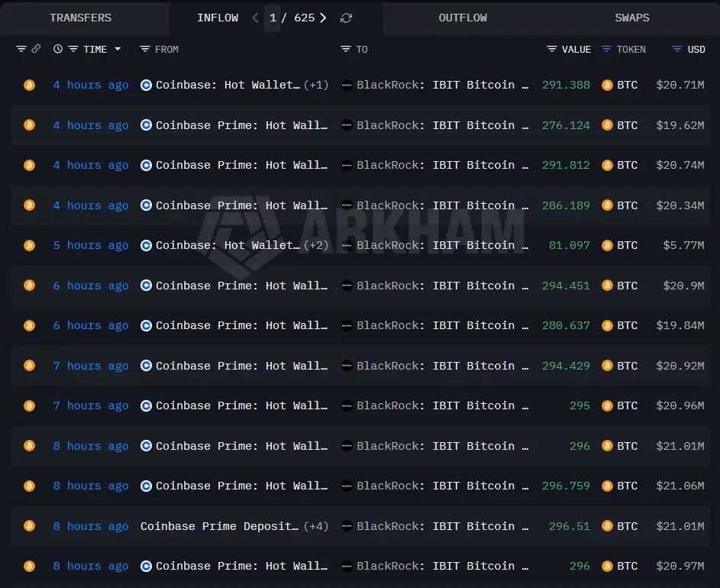Filter by FROM address
Viewport: 720px width, 588px height.
point(145,49)
